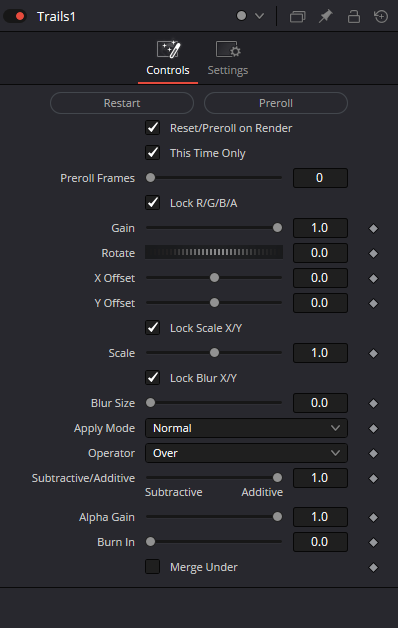Toggle the Alpha Gain keyframe diamond
The width and height of the screenshot is (398, 628).
373,517
